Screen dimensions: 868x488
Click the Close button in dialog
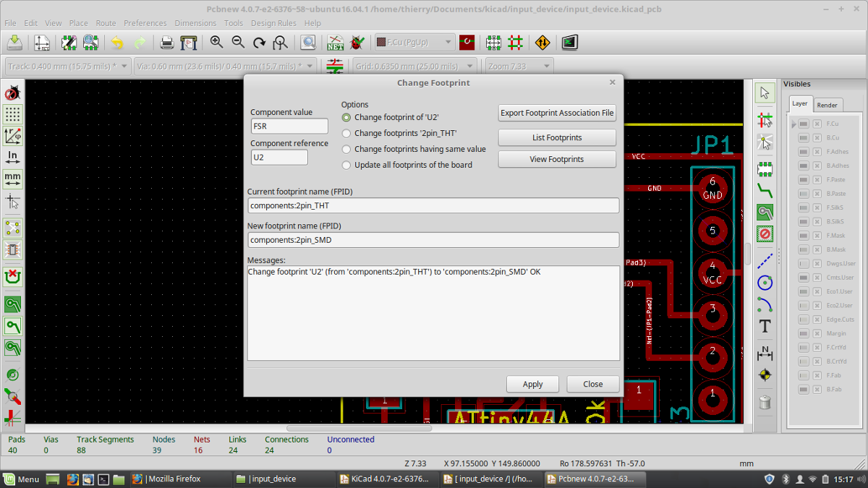click(593, 384)
